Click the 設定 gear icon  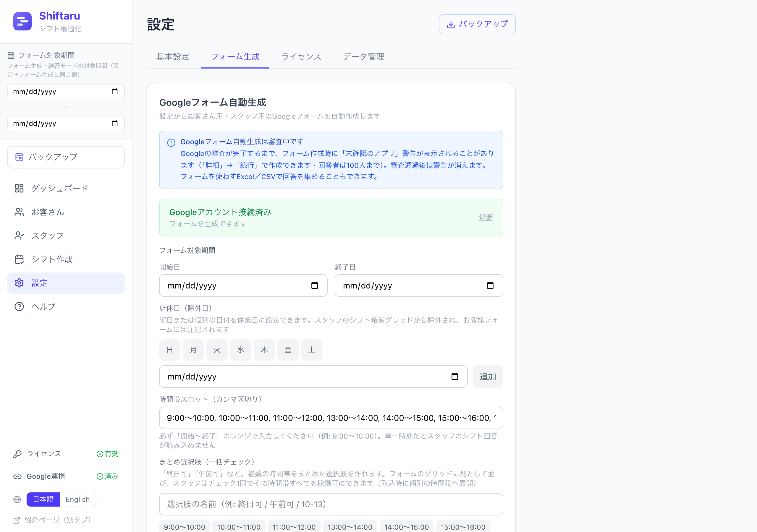point(19,283)
